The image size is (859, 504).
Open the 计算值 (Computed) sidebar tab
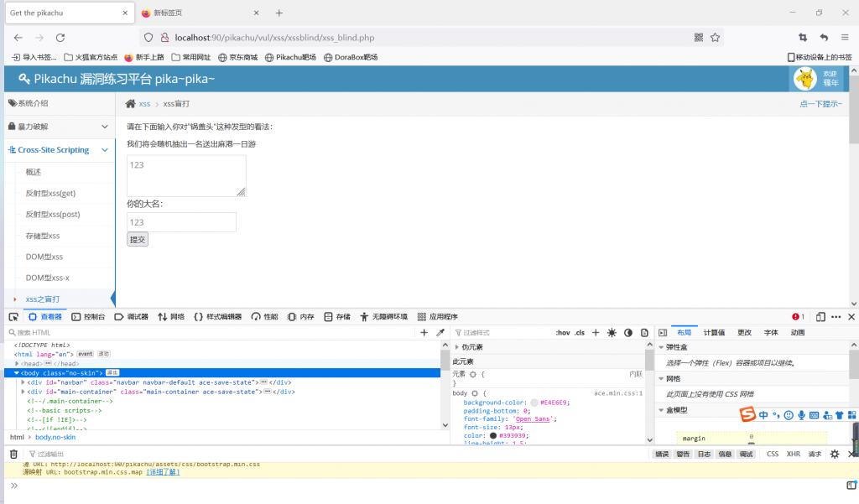tap(714, 333)
